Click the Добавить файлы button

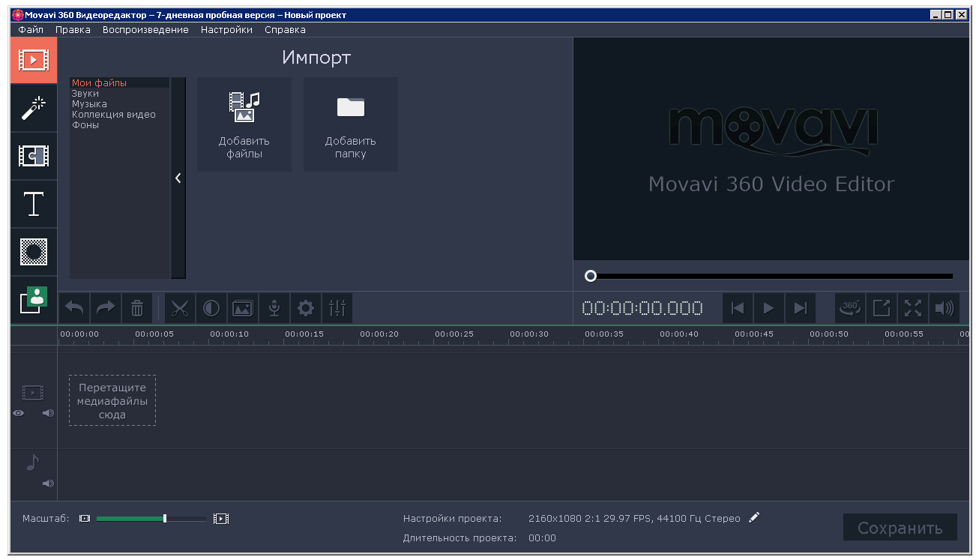click(x=244, y=124)
